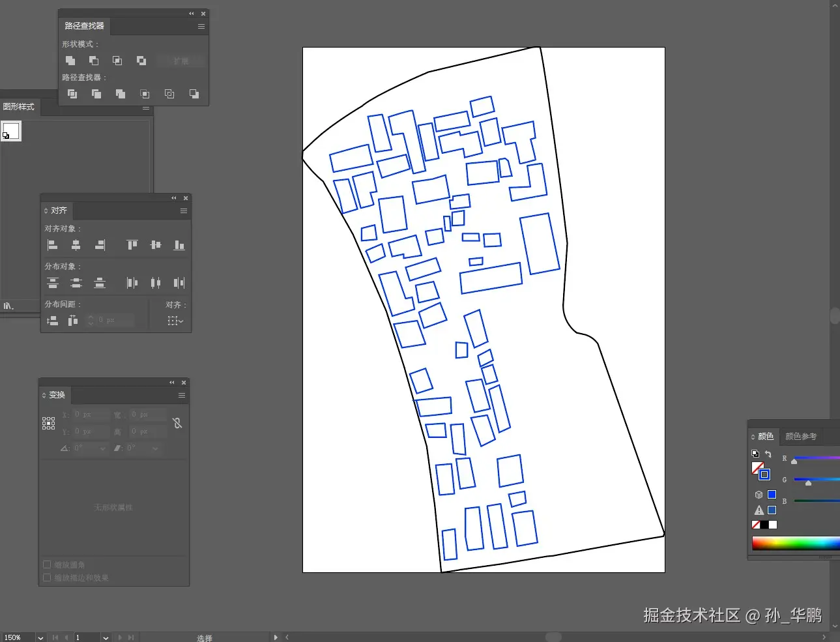Distribute objects by horizontal center
Image resolution: width=840 pixels, height=642 pixels.
click(x=156, y=283)
